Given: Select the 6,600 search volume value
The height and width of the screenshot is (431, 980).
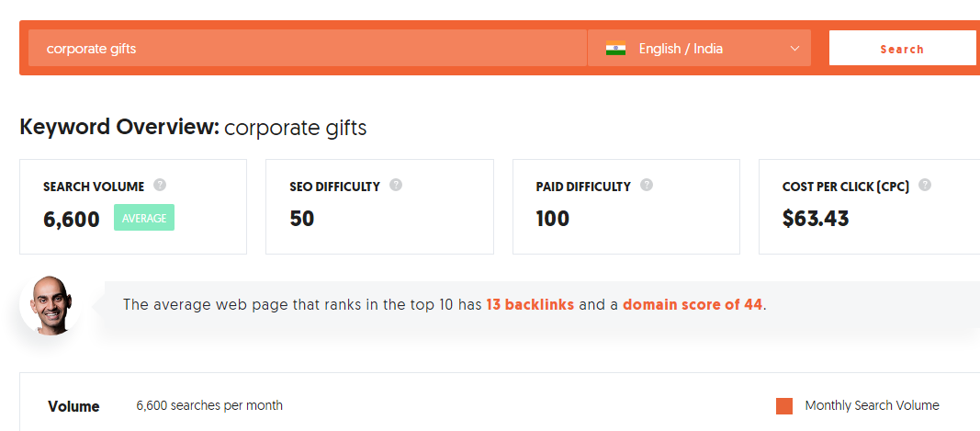Looking at the screenshot, I should pyautogui.click(x=72, y=219).
